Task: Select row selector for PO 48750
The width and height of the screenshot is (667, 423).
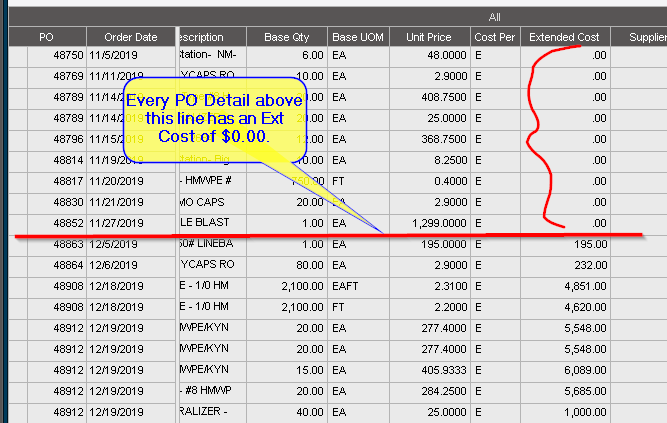Action: point(18,55)
